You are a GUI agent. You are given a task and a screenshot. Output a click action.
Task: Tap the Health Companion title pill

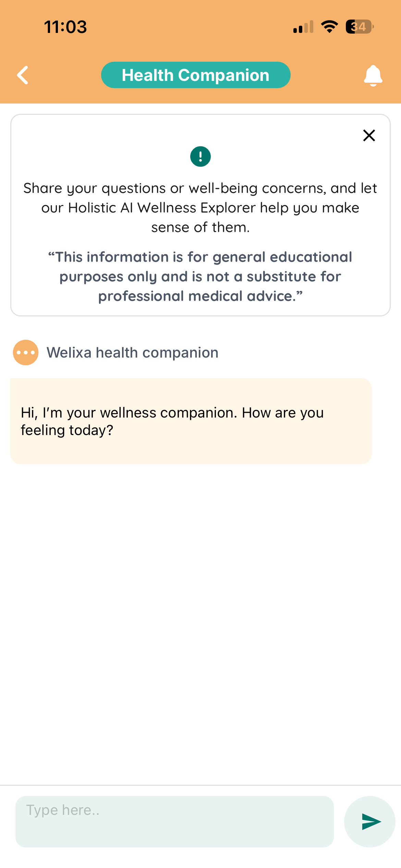[196, 75]
